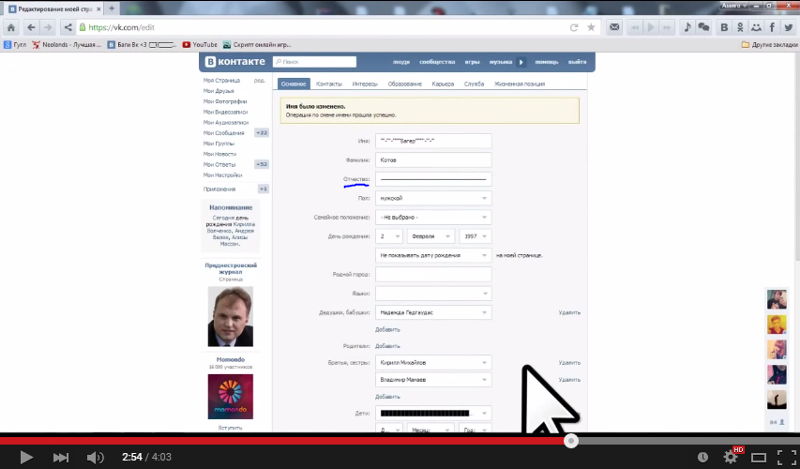Open Мои Друзья in VK sidebar

(219, 91)
